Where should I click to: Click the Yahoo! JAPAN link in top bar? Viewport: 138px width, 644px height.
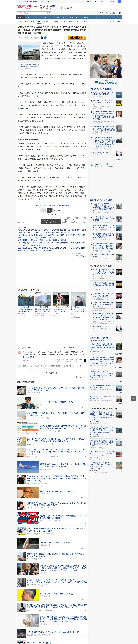tap(86, 2)
